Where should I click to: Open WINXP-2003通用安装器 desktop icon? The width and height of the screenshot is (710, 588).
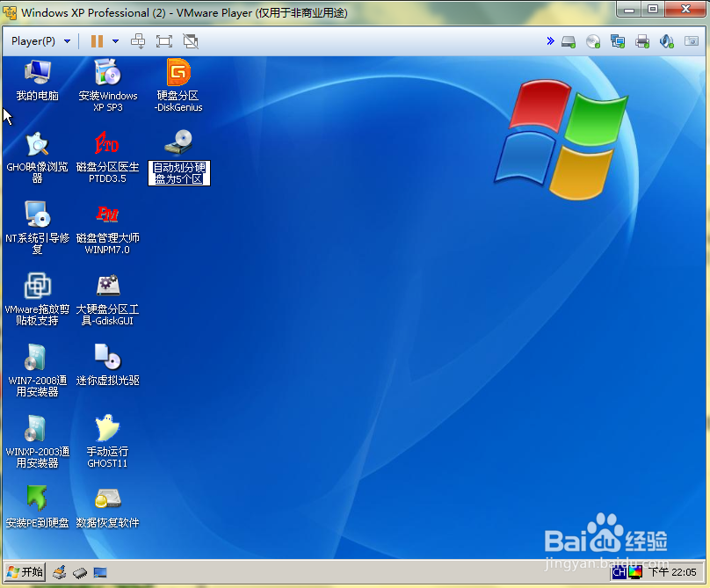pyautogui.click(x=37, y=441)
